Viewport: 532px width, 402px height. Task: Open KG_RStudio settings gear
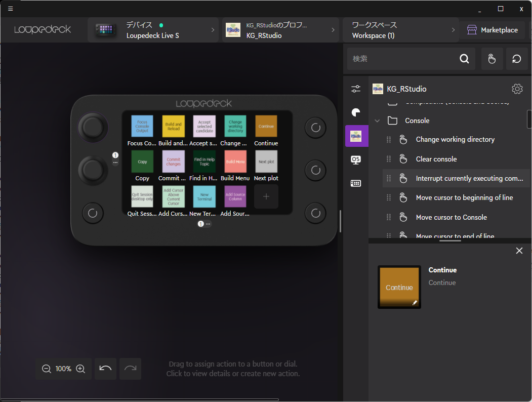point(517,89)
